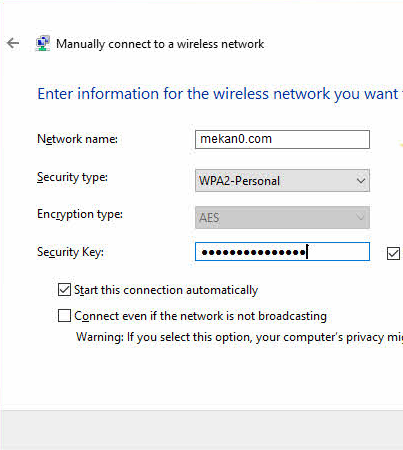Toggle the checkbox beside the Security Key field
This screenshot has height=450, width=403.
[x=393, y=253]
